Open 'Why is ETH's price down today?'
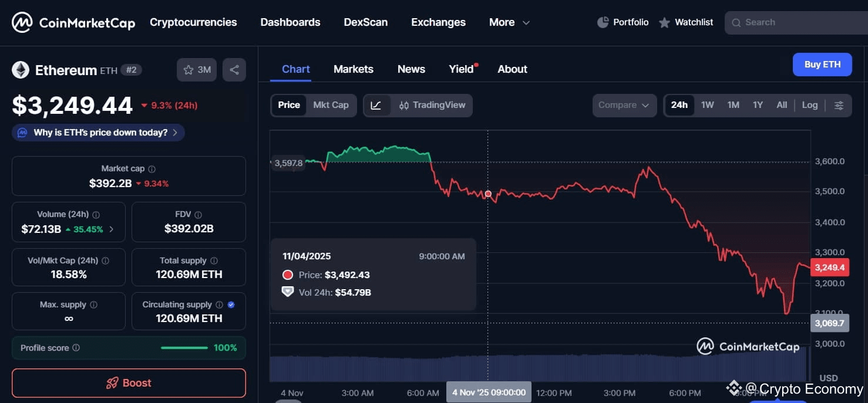This screenshot has width=868, height=403. [x=98, y=133]
